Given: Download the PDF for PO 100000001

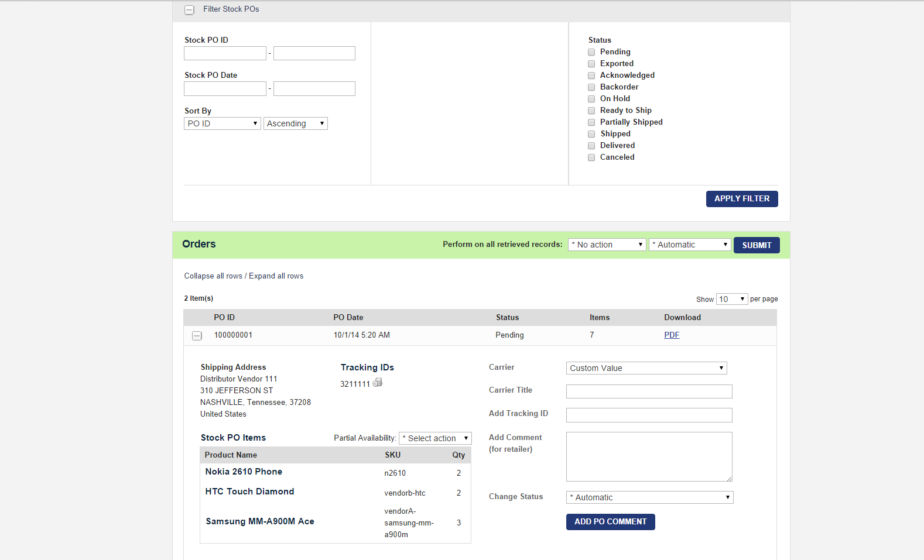Looking at the screenshot, I should coord(672,335).
